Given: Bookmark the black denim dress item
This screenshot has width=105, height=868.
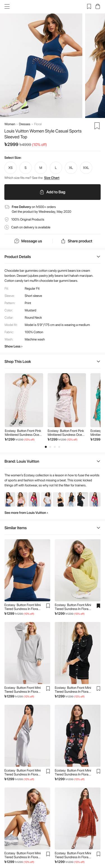Looking at the screenshot, I should click(98, 689).
